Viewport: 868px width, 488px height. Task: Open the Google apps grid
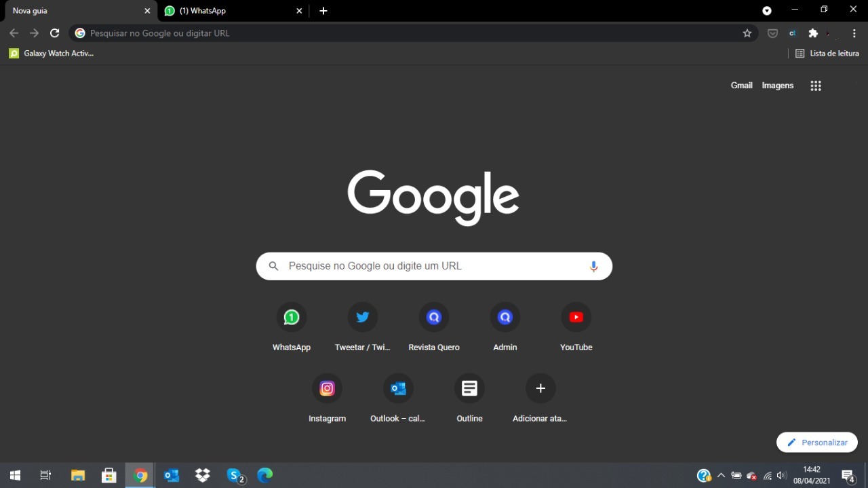pyautogui.click(x=816, y=86)
